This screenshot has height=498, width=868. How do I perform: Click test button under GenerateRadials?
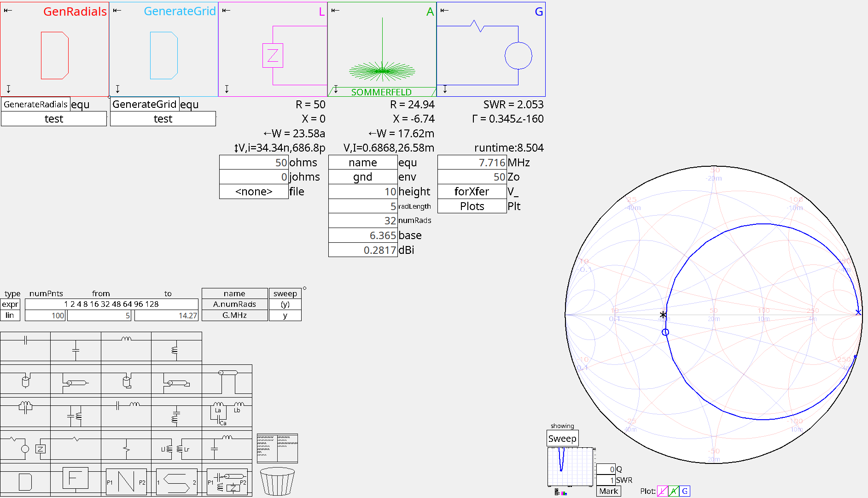coord(54,119)
